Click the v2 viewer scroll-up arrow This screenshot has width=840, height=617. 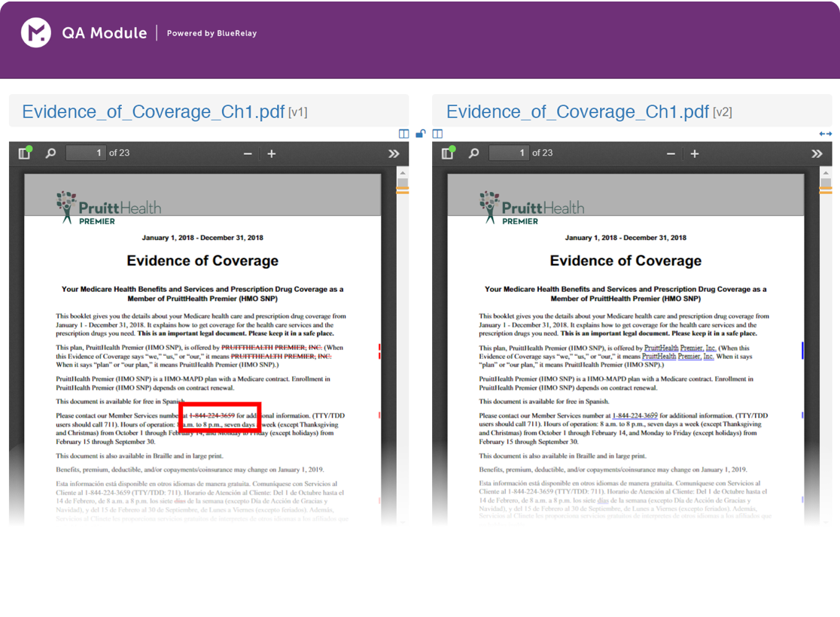coord(826,173)
